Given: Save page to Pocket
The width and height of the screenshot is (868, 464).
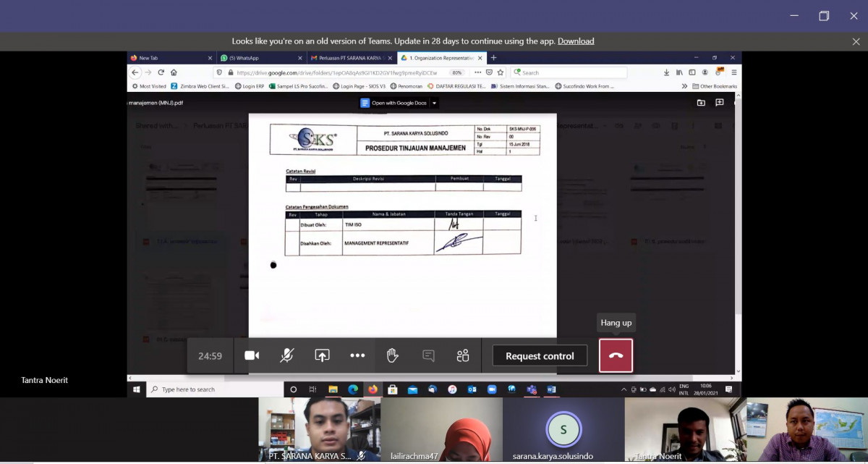Looking at the screenshot, I should [489, 72].
